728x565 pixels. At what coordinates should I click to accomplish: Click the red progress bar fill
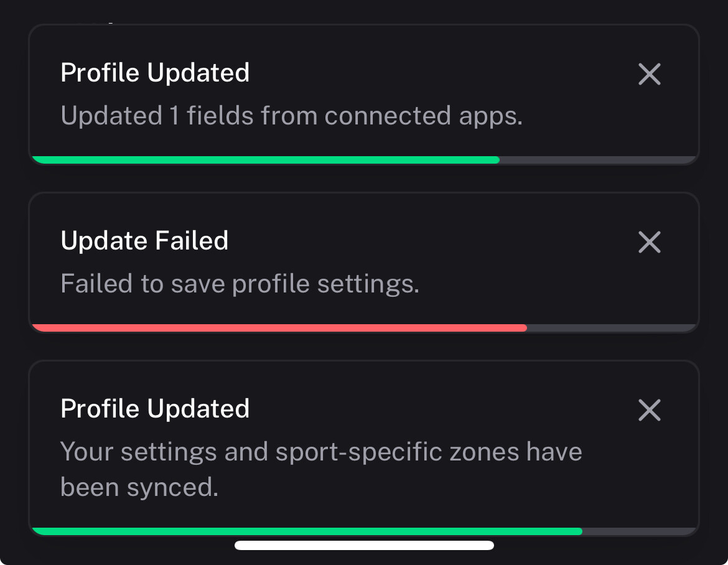click(x=279, y=328)
